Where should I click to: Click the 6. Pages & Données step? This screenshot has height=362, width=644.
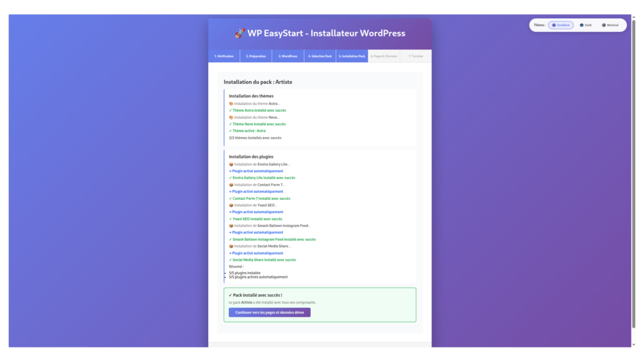coord(384,57)
